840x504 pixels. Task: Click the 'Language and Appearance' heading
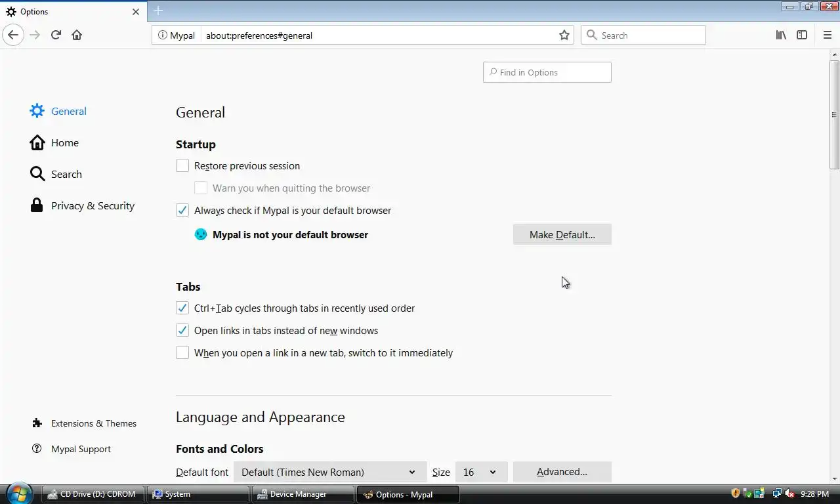click(x=261, y=417)
